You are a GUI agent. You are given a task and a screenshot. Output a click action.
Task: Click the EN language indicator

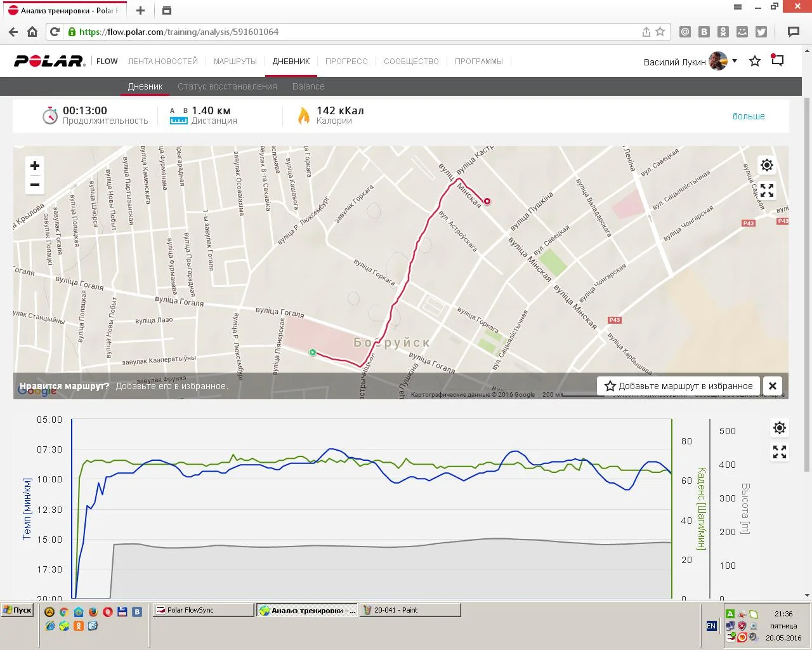[711, 626]
